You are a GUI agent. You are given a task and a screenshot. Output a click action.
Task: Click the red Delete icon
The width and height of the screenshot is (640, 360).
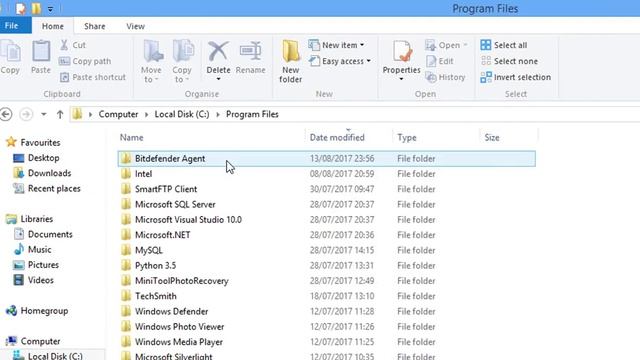(x=218, y=52)
